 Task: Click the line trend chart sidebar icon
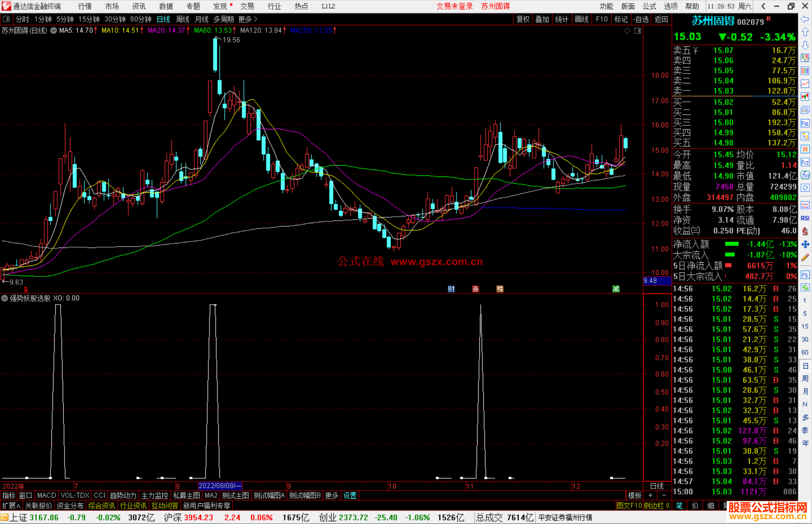click(805, 84)
